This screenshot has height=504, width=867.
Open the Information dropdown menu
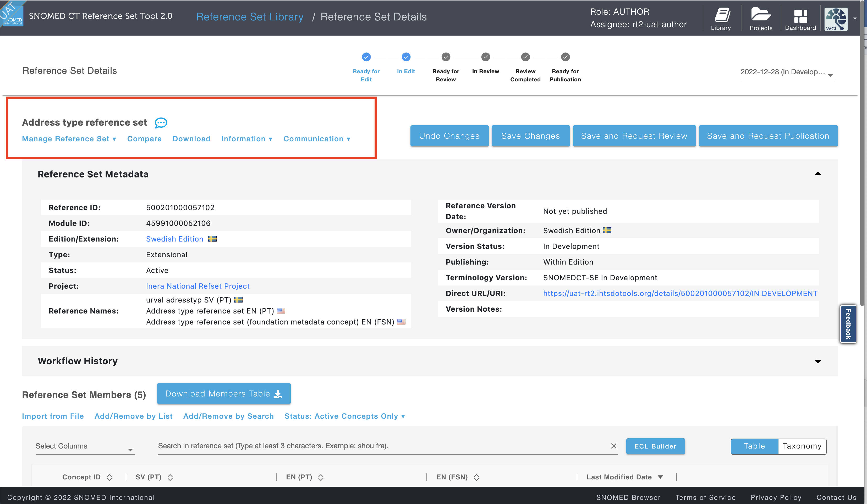tap(247, 139)
